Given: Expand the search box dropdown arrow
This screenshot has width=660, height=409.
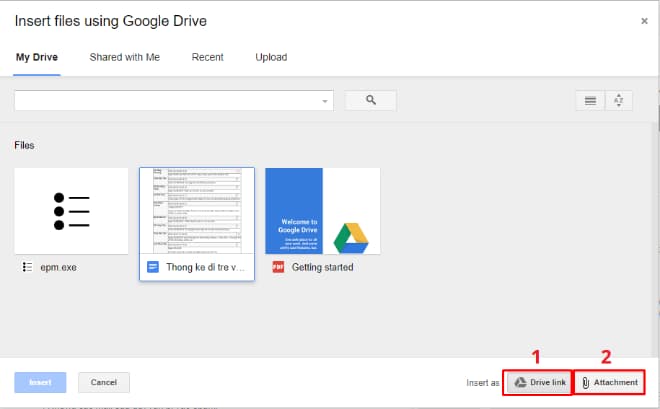Looking at the screenshot, I should click(x=325, y=101).
